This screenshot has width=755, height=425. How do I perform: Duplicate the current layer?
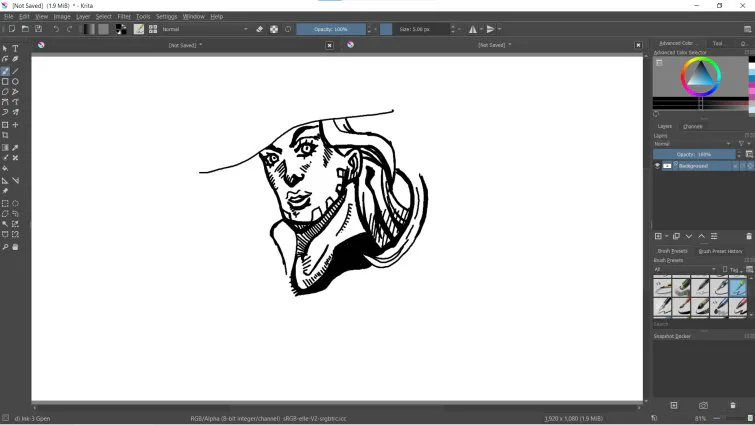coord(677,236)
